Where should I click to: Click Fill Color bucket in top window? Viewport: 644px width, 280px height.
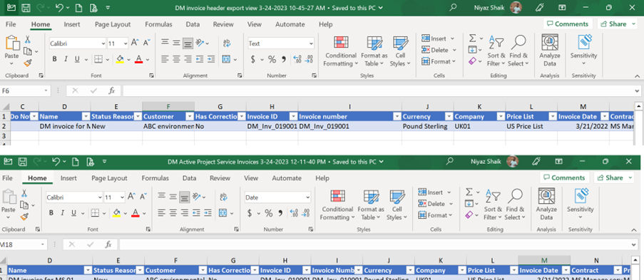coord(120,60)
